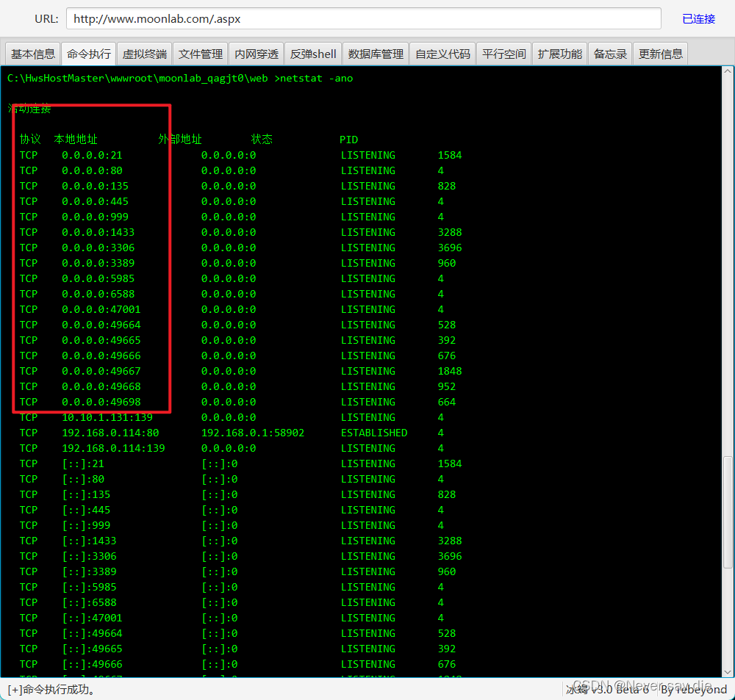Click local address 0.0.0.0:5985
Screen dimensions: 735x700
point(98,279)
